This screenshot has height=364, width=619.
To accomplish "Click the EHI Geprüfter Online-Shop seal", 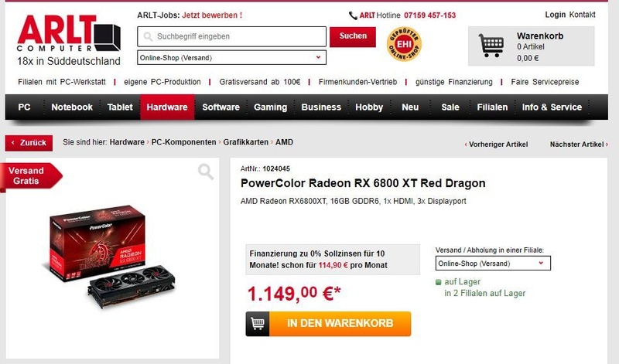I will 404,44.
